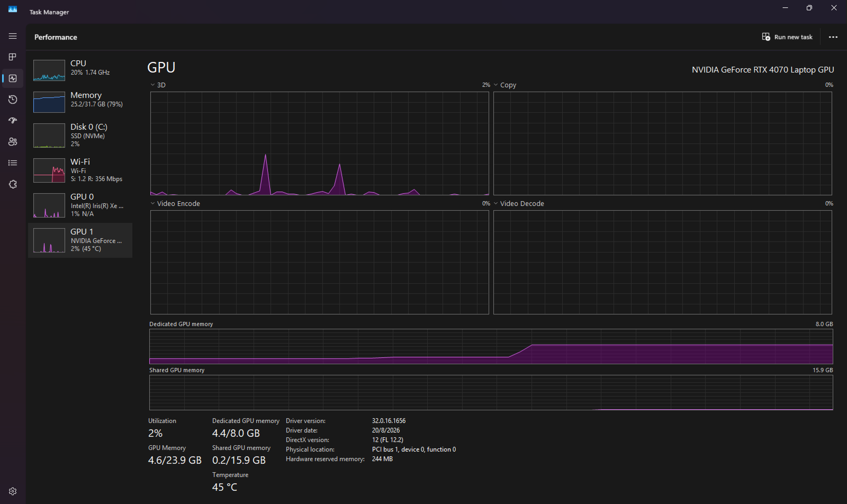Click the Shared GPU memory graph
This screenshot has height=504, width=847.
(491, 393)
